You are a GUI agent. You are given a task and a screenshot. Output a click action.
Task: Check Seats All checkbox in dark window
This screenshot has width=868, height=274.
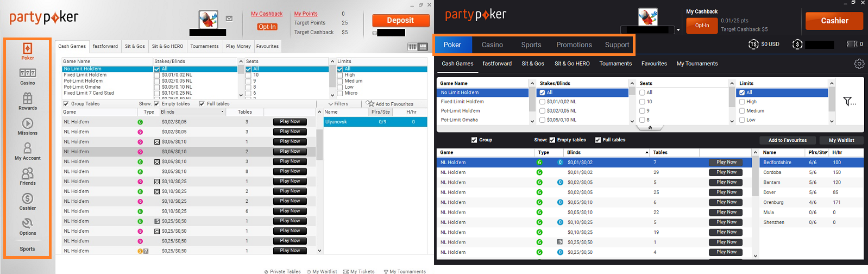[x=642, y=92]
